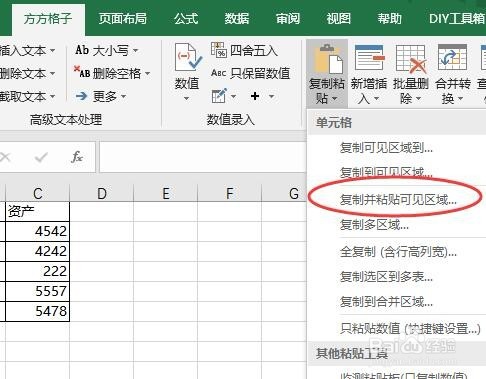Viewport: 486px width, 379px height.
Task: Select the 数据 ribbon tab
Action: [x=237, y=19]
